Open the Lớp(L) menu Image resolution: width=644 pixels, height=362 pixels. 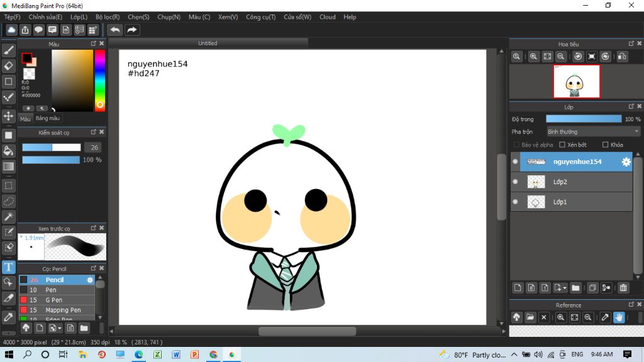coord(79,17)
